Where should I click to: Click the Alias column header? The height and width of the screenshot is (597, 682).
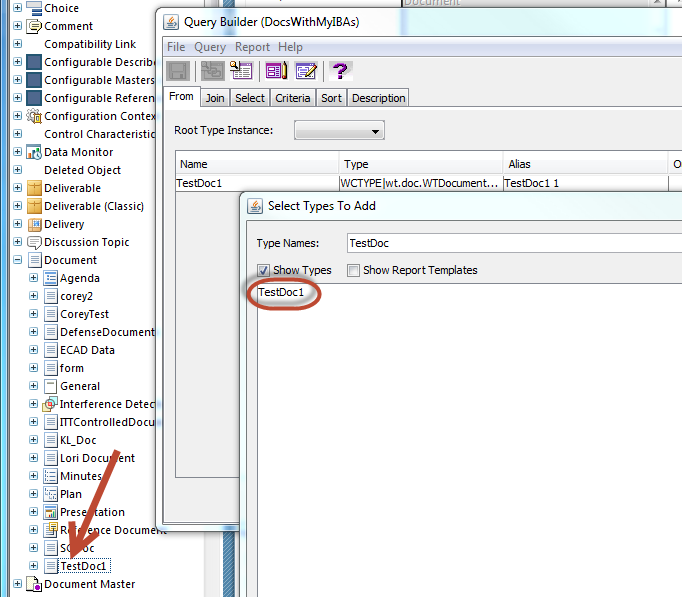tap(585, 164)
